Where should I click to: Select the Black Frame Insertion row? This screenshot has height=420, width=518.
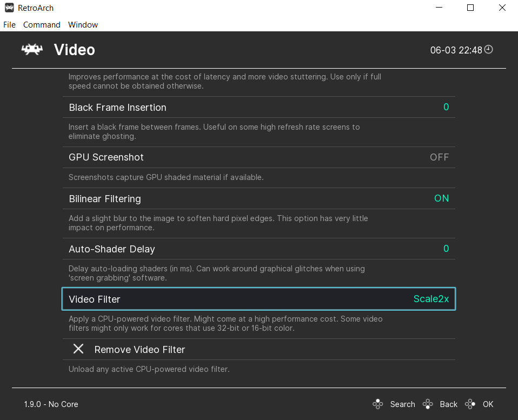(259, 108)
